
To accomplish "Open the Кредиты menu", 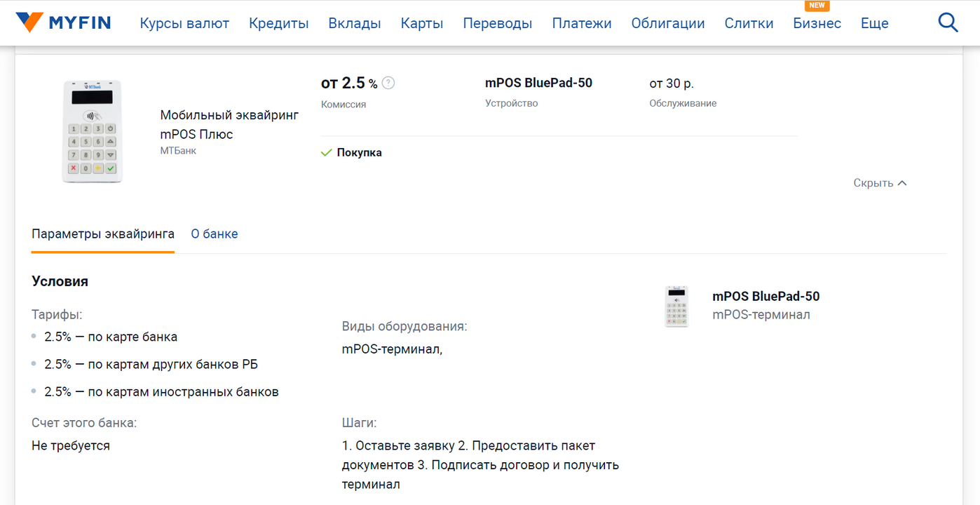I will pyautogui.click(x=279, y=23).
